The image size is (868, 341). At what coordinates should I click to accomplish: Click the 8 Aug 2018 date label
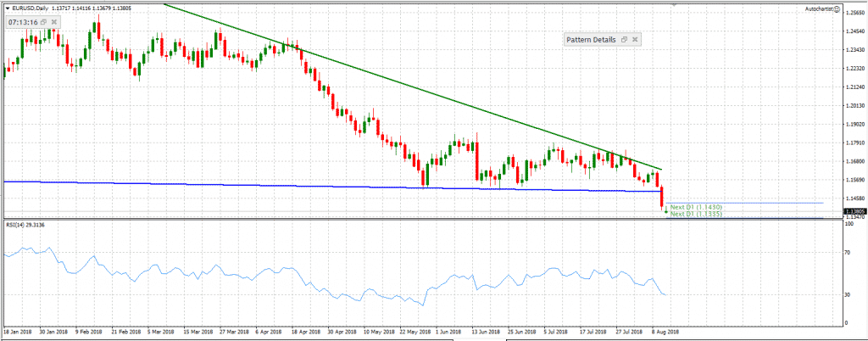pos(665,333)
